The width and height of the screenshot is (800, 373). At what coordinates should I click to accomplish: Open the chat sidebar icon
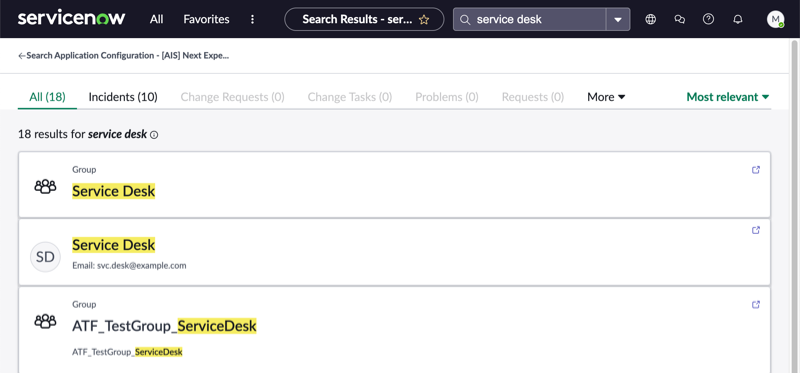point(680,19)
